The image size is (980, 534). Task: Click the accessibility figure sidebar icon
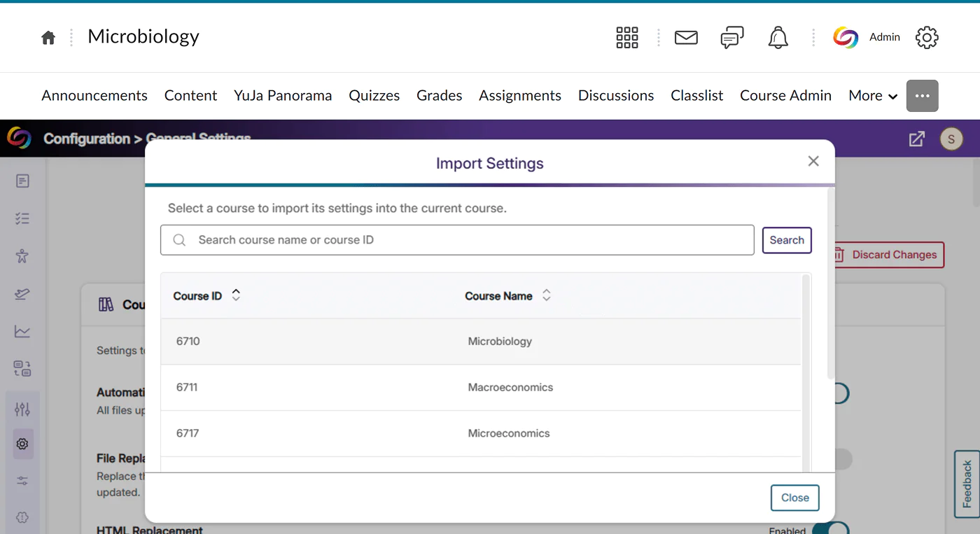(x=22, y=256)
